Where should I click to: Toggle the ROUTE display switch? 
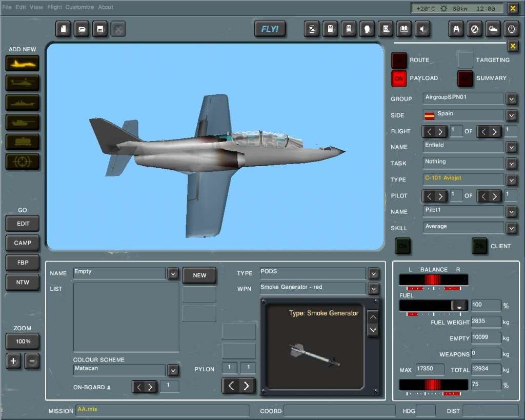399,59
